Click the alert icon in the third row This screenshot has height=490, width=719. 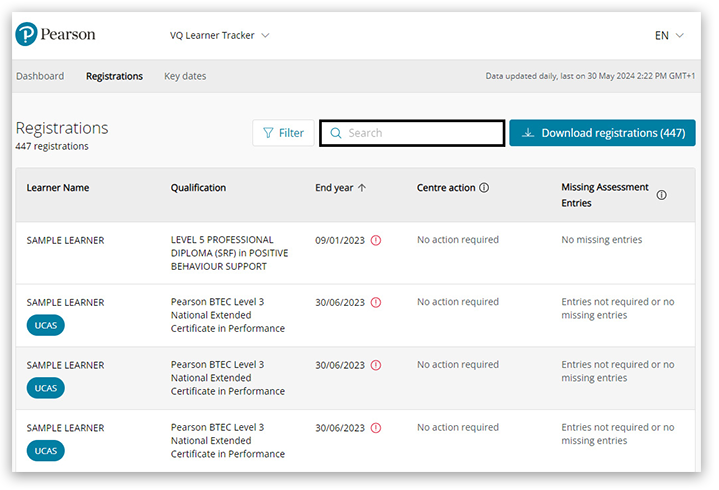pyautogui.click(x=376, y=365)
